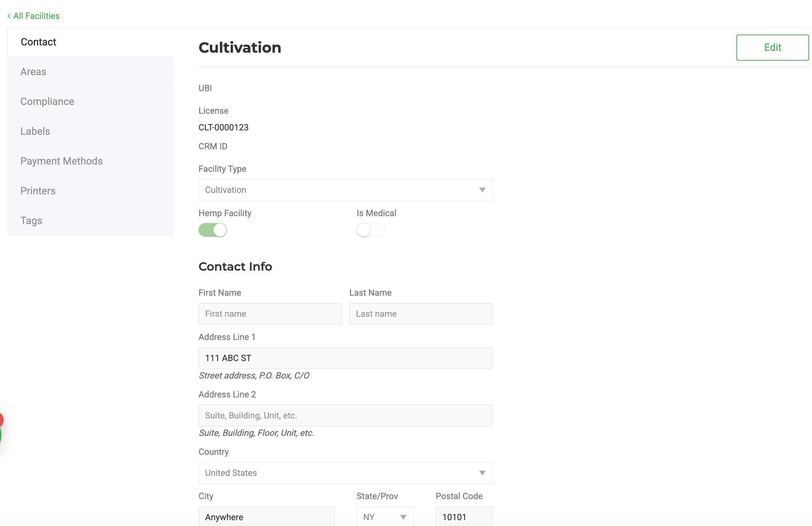The image size is (812, 526).
Task: Open the State/Prov dropdown
Action: (385, 517)
